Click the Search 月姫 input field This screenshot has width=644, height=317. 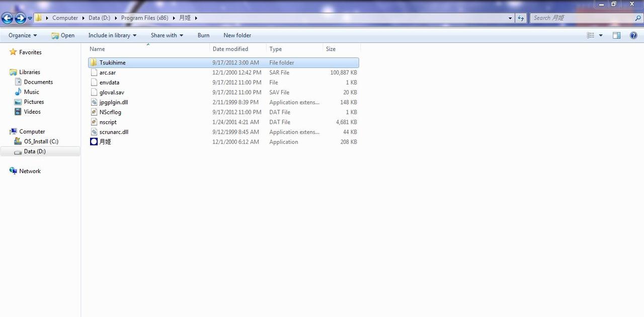coord(581,18)
